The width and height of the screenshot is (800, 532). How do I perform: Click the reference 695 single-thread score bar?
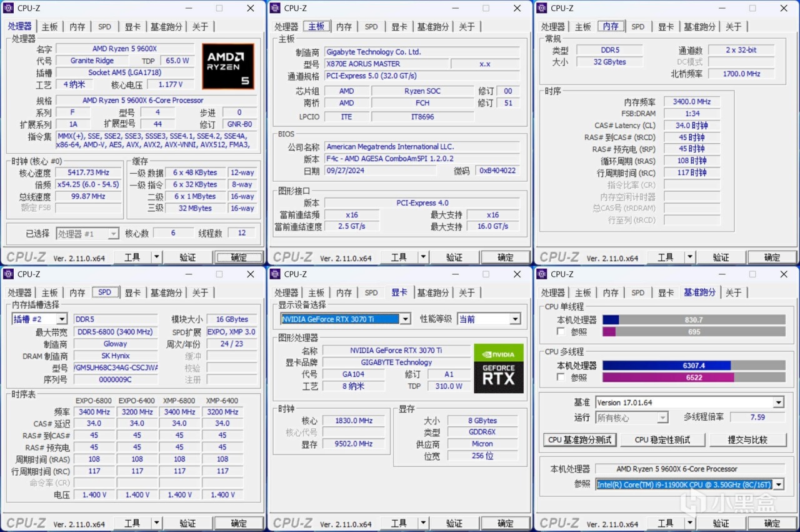coord(694,331)
